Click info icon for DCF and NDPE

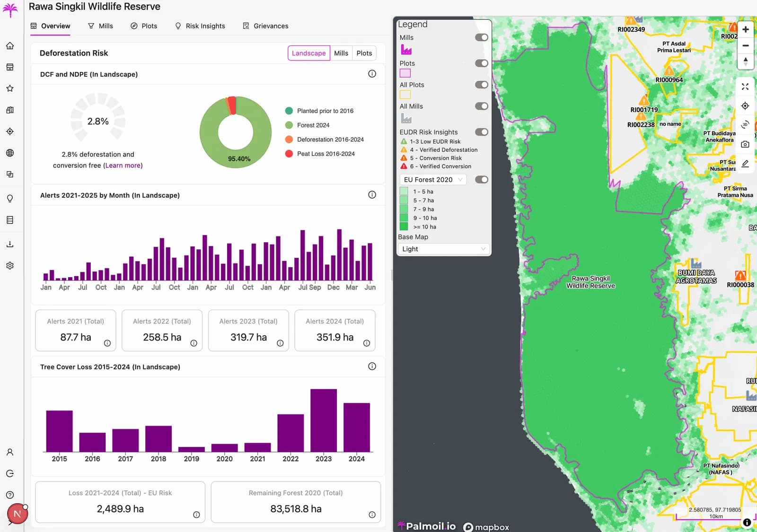372,74
